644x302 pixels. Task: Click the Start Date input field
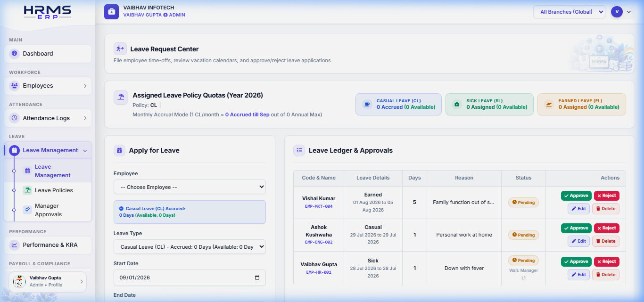190,278
